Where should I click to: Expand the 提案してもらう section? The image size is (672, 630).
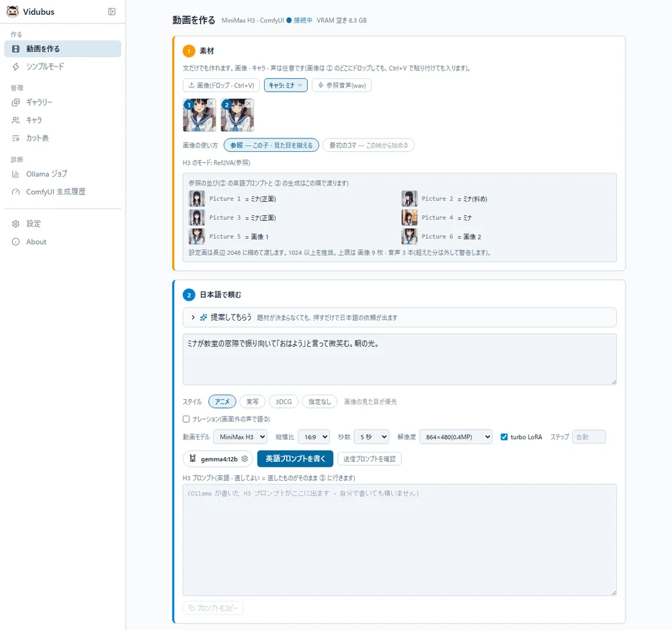[399, 317]
